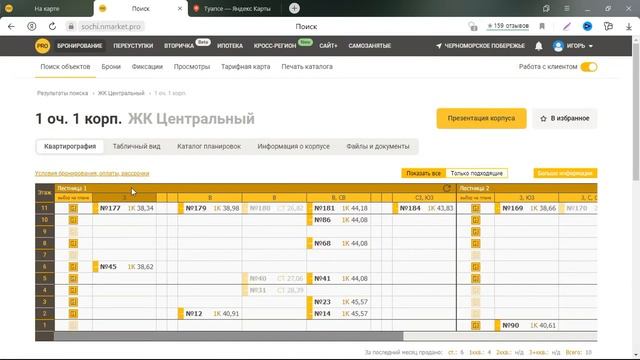Open floor 1 plan icon in Лестница 2
Viewport: 640px width, 360px height.
pyautogui.click(x=476, y=326)
